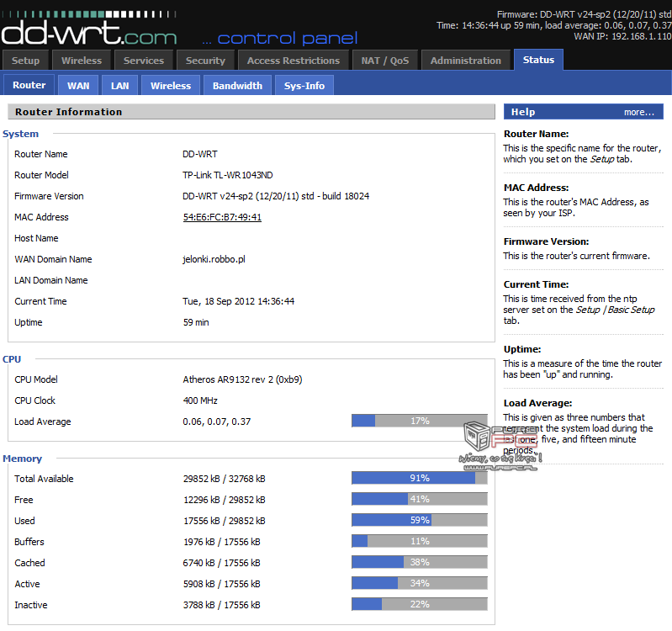Viewport: 672px width, 631px height.
Task: Select the Router status sub-tab
Action: pyautogui.click(x=29, y=85)
